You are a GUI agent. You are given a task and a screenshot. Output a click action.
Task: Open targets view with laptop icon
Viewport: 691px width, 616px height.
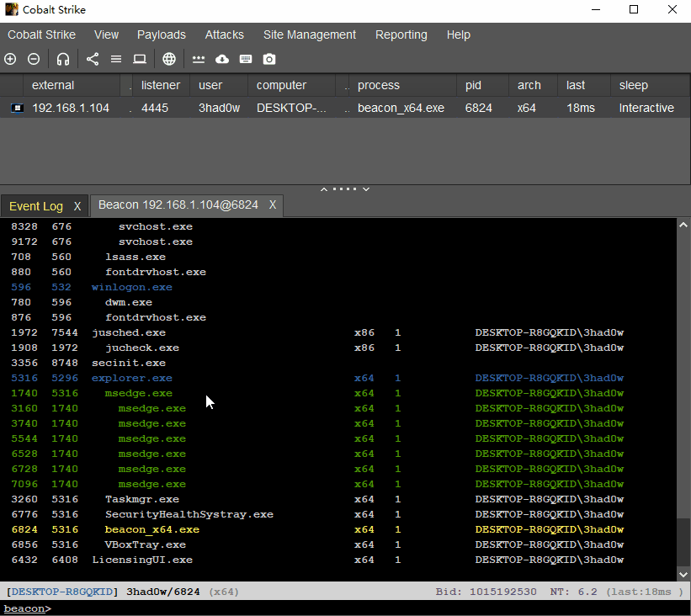tap(140, 59)
